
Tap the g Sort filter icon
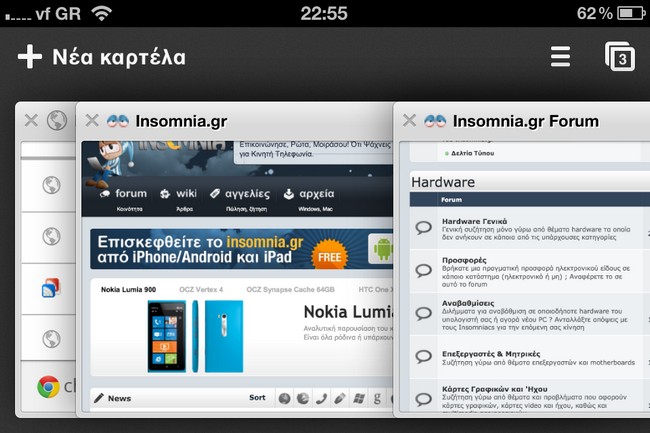pyautogui.click(x=377, y=399)
